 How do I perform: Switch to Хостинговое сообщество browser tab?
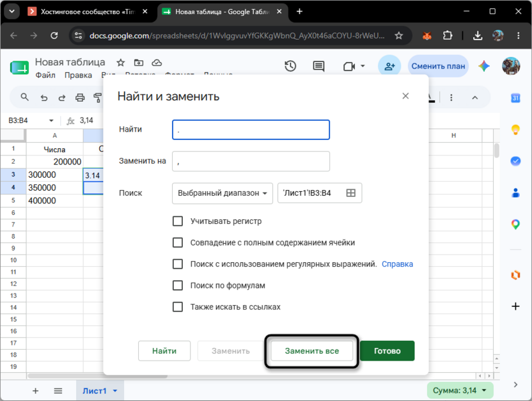click(88, 12)
